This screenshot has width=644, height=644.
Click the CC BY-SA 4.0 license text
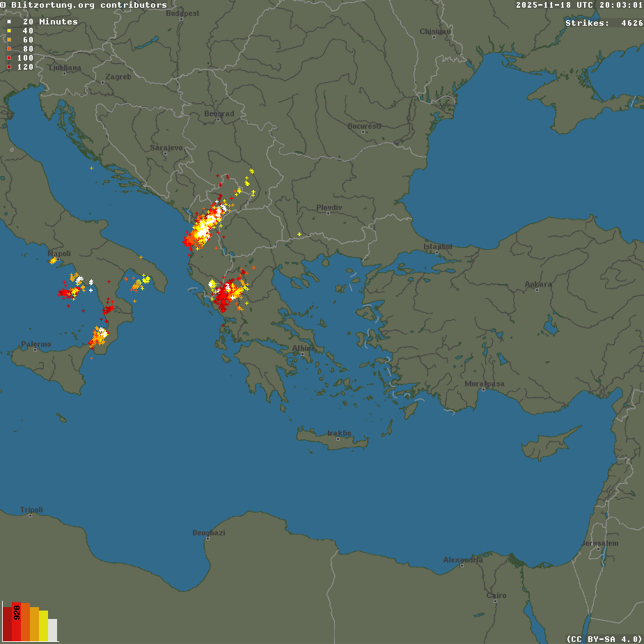tap(604, 638)
